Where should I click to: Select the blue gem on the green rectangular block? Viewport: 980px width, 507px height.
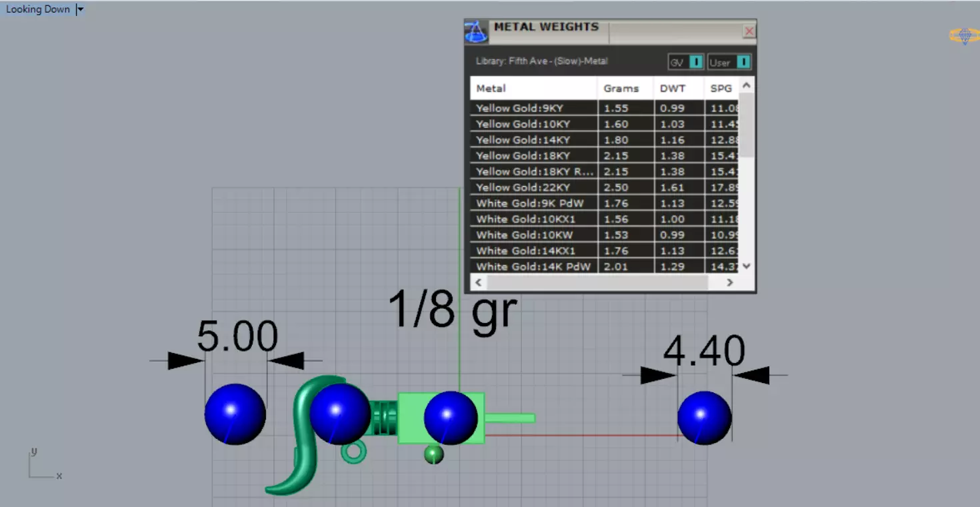tap(451, 418)
